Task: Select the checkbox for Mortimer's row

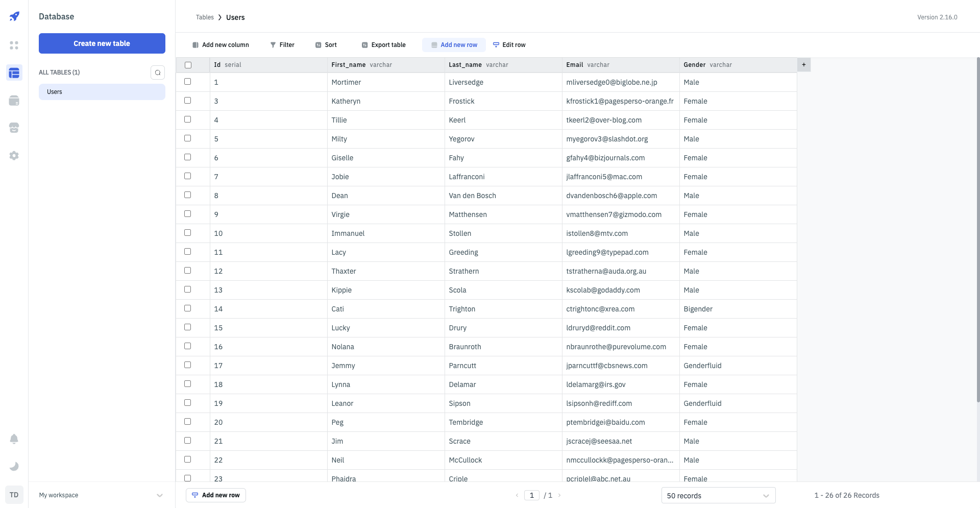Action: tap(188, 82)
